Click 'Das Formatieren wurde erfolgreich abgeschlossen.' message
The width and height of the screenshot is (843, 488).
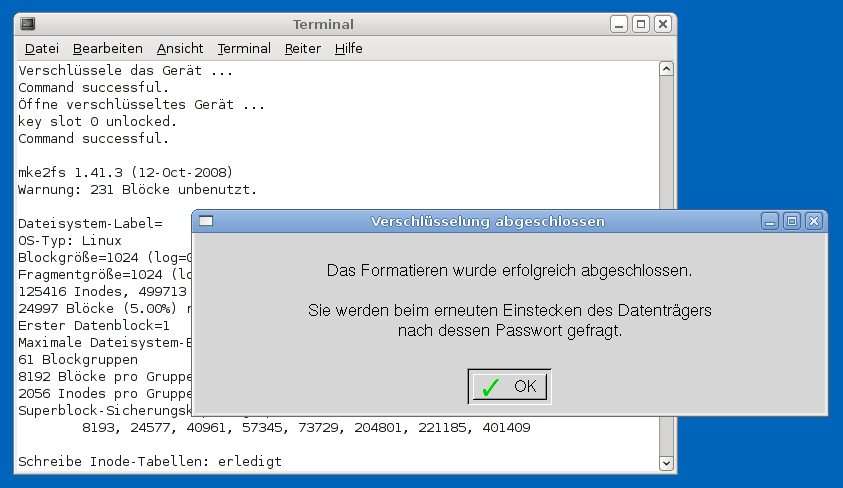tap(509, 270)
